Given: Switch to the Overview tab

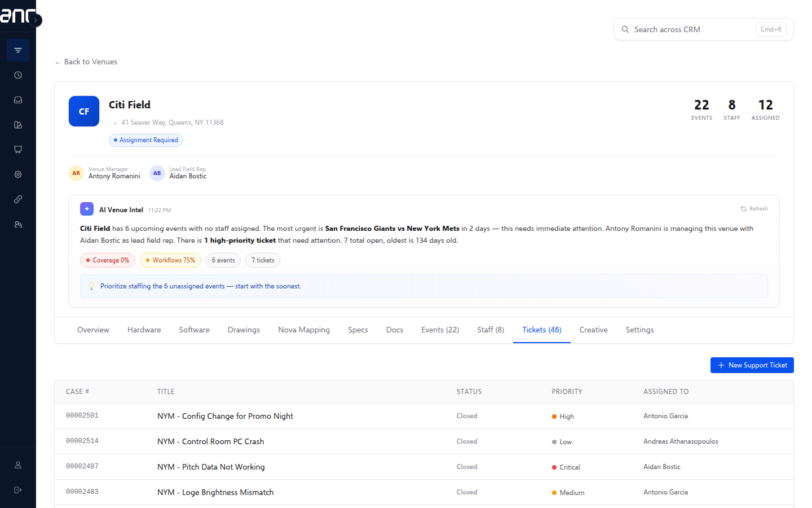Looking at the screenshot, I should point(94,330).
